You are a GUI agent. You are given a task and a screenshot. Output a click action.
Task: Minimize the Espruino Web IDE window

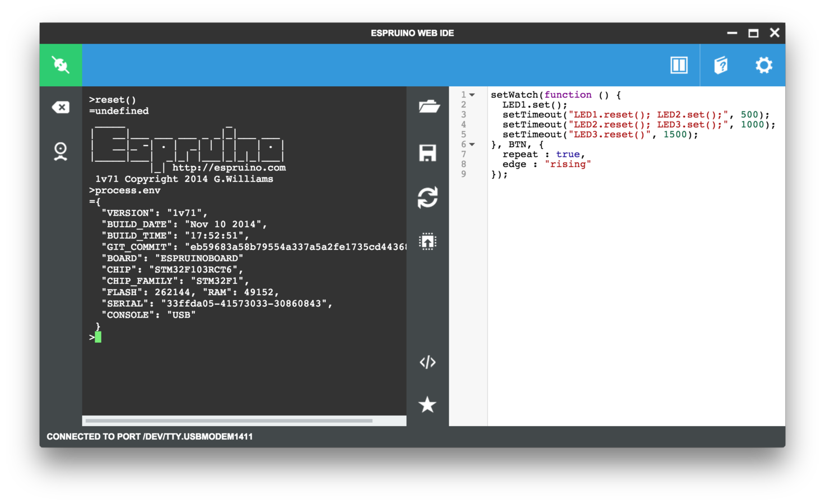[732, 33]
